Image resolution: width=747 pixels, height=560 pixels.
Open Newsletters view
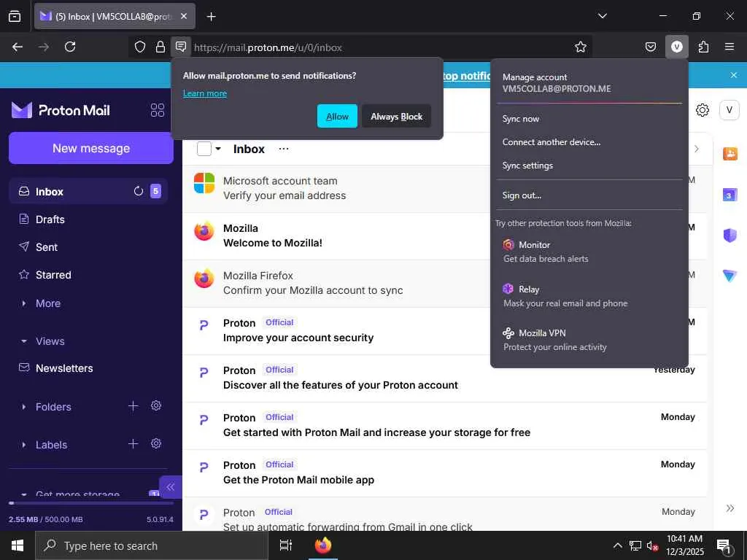[88, 368]
